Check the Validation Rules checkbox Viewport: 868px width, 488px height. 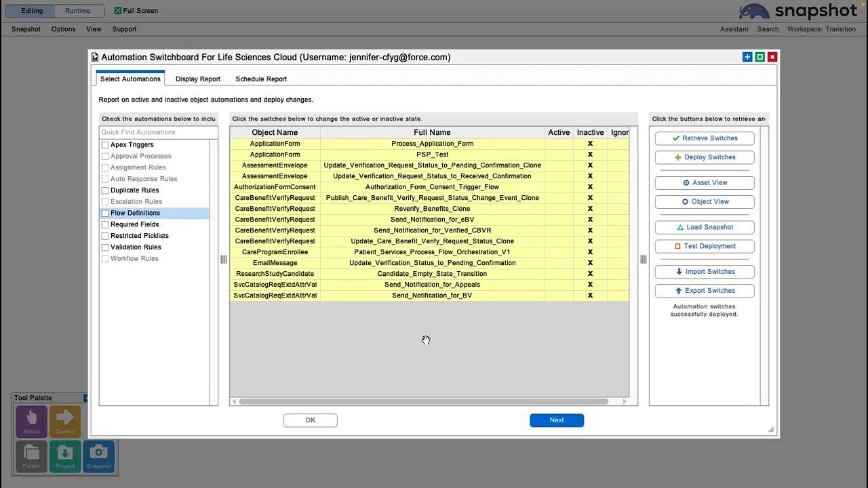[x=105, y=247]
